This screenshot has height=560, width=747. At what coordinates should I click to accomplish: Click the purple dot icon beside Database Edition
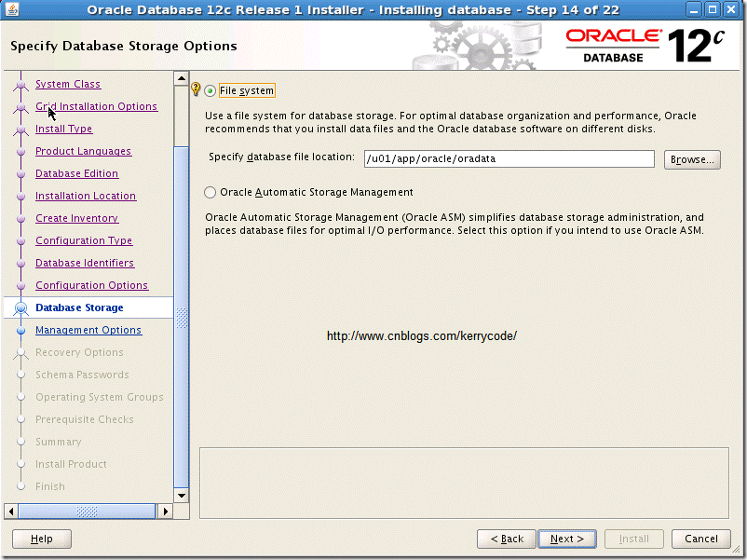click(20, 174)
